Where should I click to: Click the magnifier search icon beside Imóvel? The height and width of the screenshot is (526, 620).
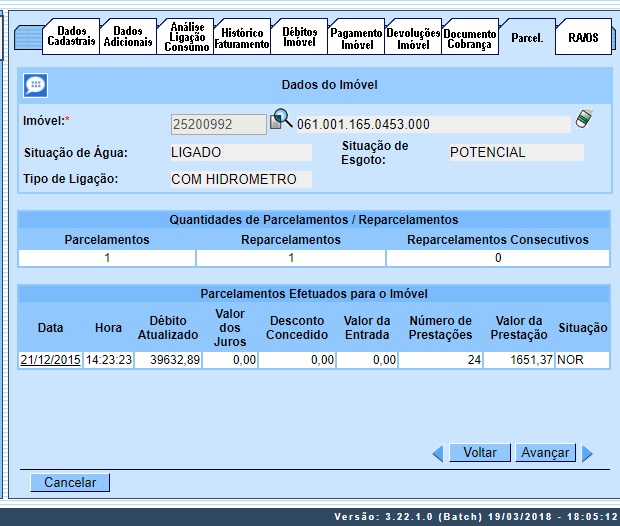click(281, 121)
